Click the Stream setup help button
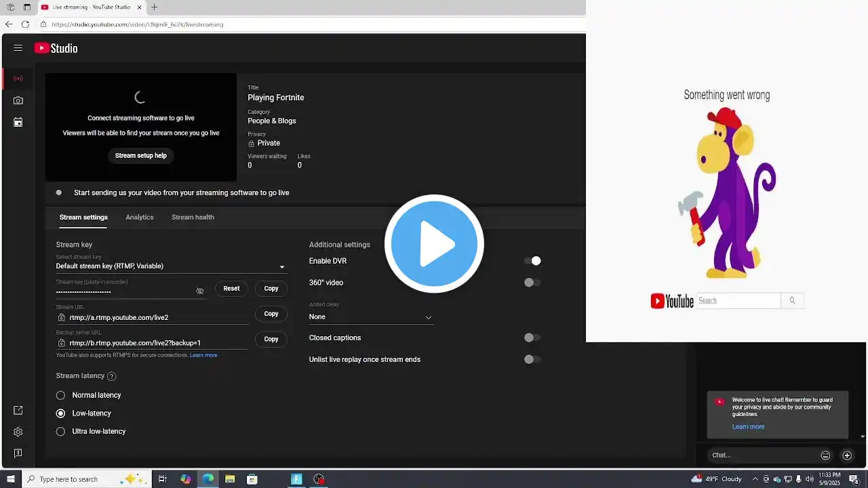Viewport: 868px width, 488px height. tap(141, 156)
